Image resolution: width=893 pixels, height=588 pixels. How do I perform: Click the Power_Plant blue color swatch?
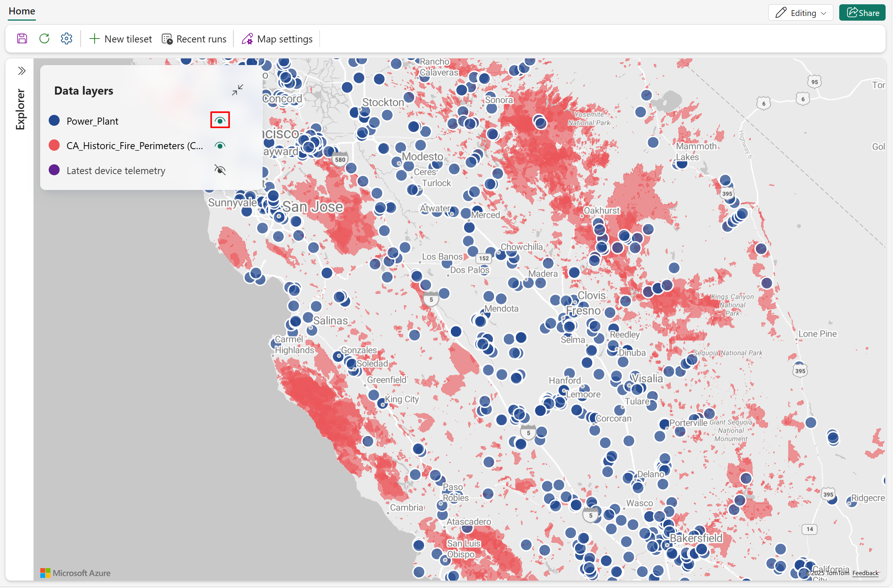tap(54, 121)
